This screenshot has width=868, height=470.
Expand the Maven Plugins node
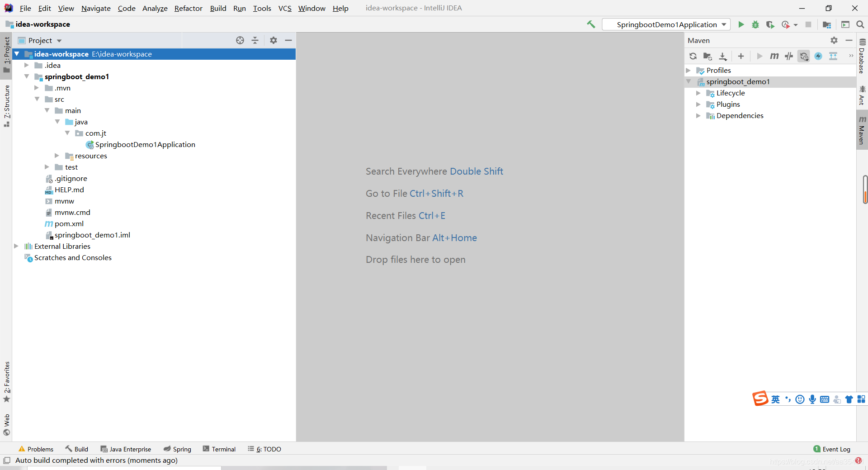(698, 104)
